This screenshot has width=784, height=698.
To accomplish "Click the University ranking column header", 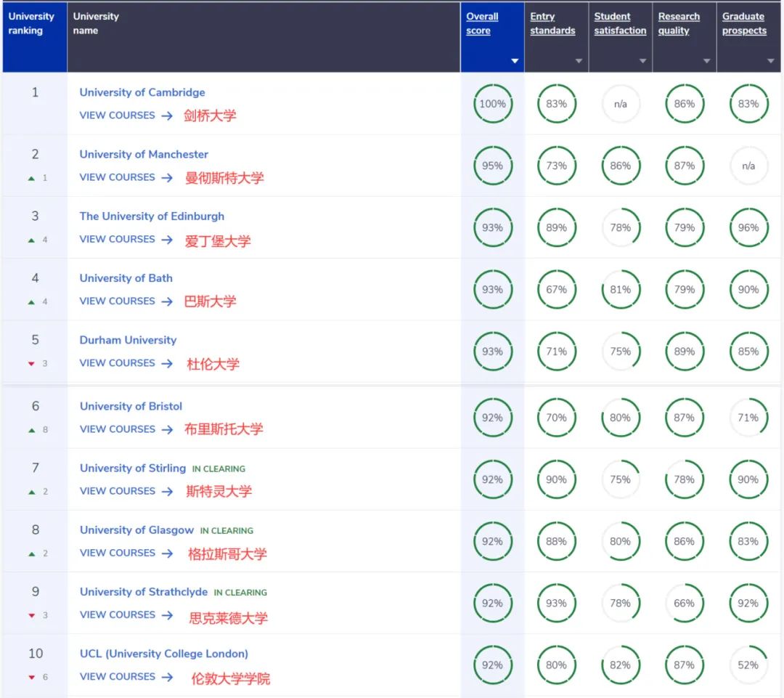I will (35, 38).
